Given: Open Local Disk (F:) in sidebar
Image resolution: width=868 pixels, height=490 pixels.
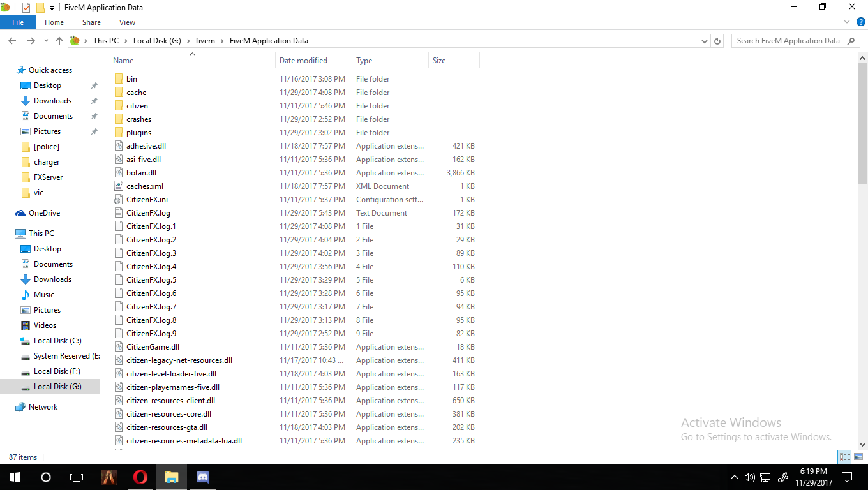Looking at the screenshot, I should point(57,371).
